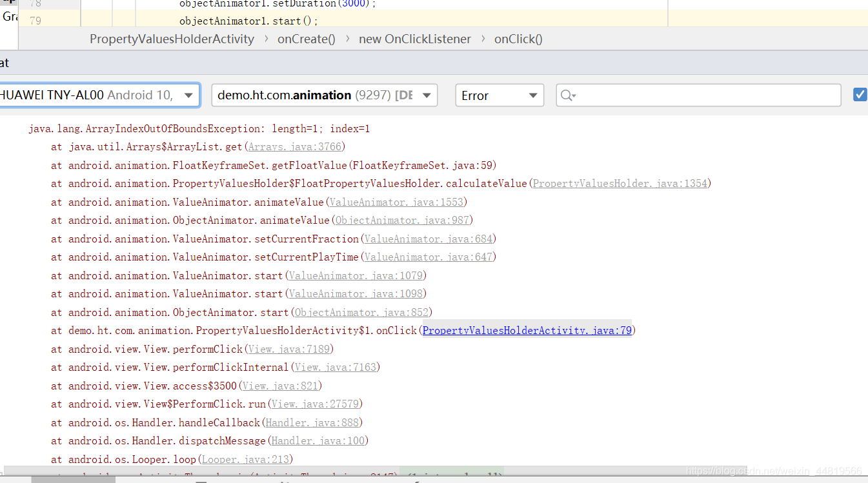Open the Handler.java:888 link
Viewport: 868px width, 483px height.
(x=312, y=423)
